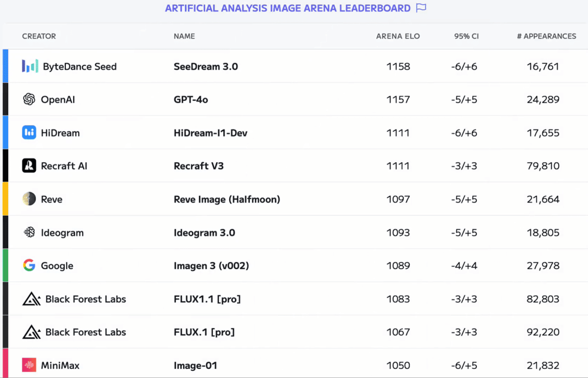Click the yellow color bar on Reve row
Screen dimensions: 588x378
5,199
